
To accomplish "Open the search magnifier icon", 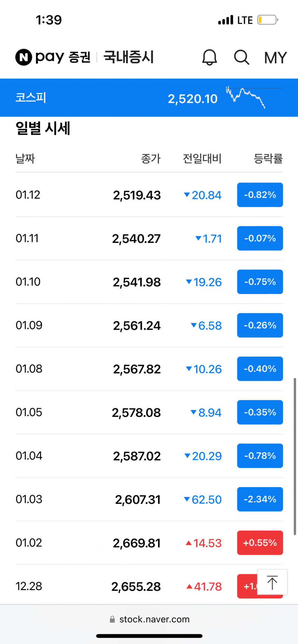I will [x=242, y=57].
